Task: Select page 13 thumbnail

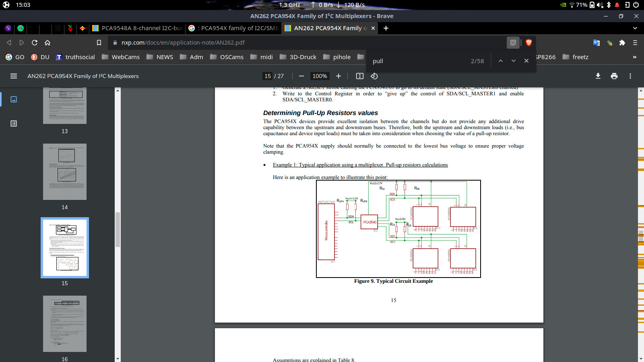Action: click(x=65, y=106)
